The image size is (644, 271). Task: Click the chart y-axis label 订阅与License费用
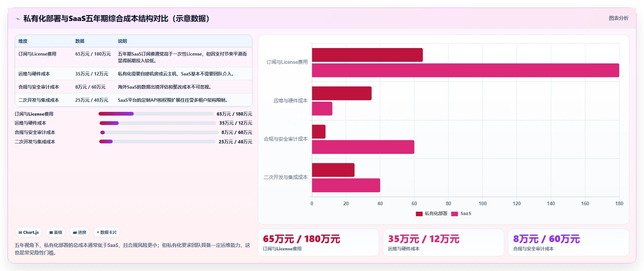tap(287, 62)
